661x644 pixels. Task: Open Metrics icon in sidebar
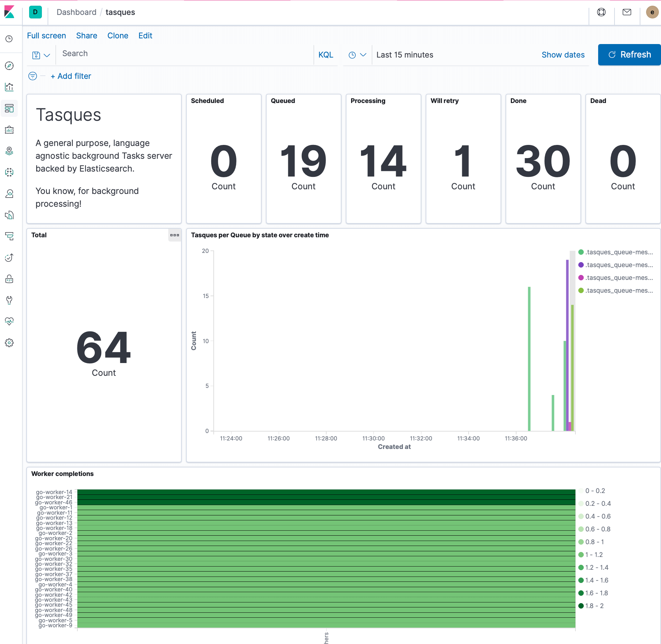(x=9, y=194)
